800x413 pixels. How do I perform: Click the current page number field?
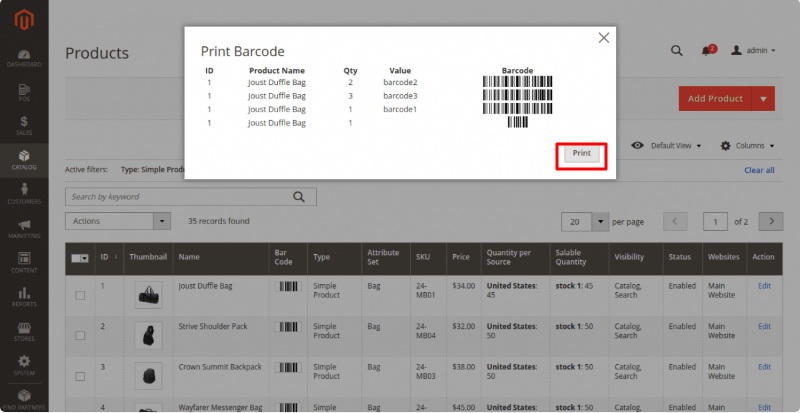(x=715, y=222)
